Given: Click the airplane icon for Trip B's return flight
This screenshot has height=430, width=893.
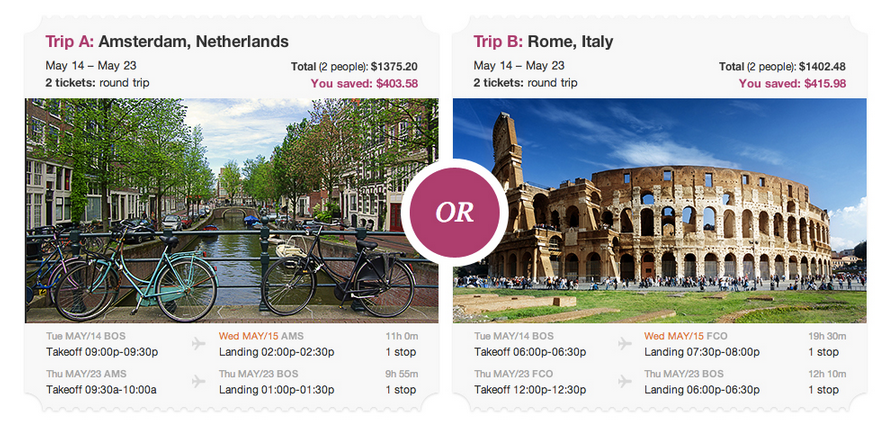Looking at the screenshot, I should 625,381.
